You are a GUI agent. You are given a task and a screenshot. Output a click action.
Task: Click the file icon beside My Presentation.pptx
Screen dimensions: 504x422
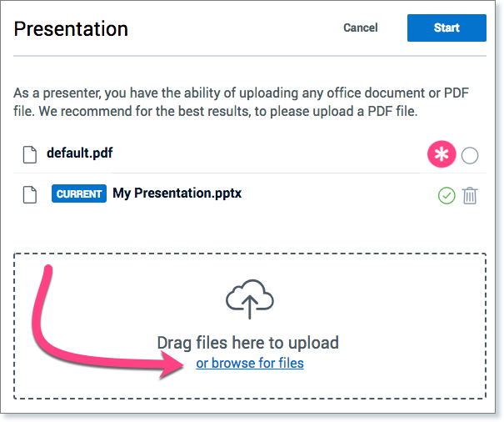click(30, 194)
